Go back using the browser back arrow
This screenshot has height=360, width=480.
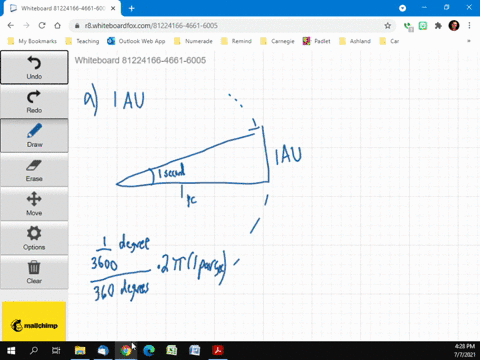[11, 26]
